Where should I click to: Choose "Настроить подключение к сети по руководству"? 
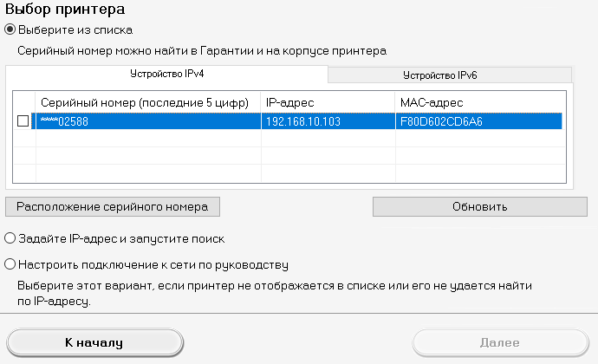10,263
